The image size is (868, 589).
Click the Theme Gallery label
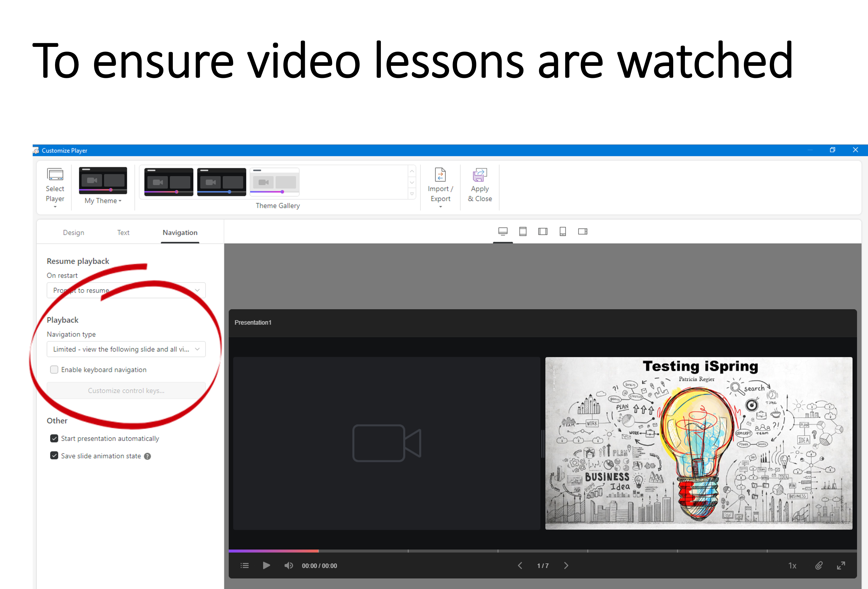(277, 206)
